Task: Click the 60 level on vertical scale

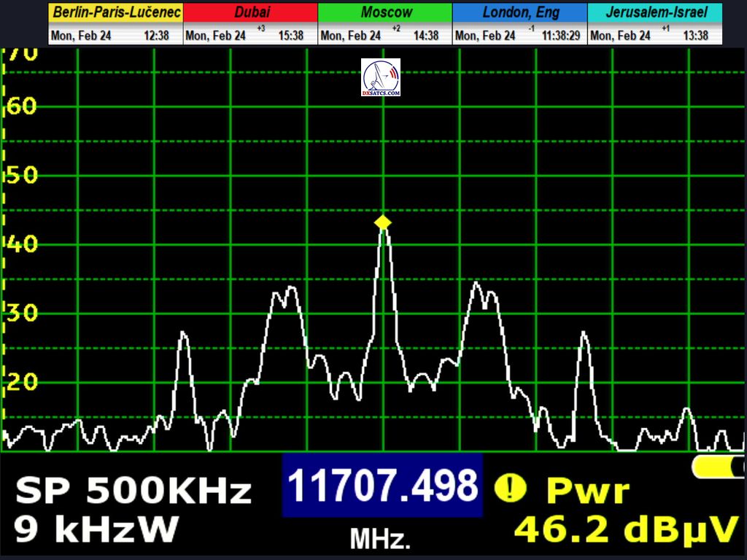Action: (21, 106)
